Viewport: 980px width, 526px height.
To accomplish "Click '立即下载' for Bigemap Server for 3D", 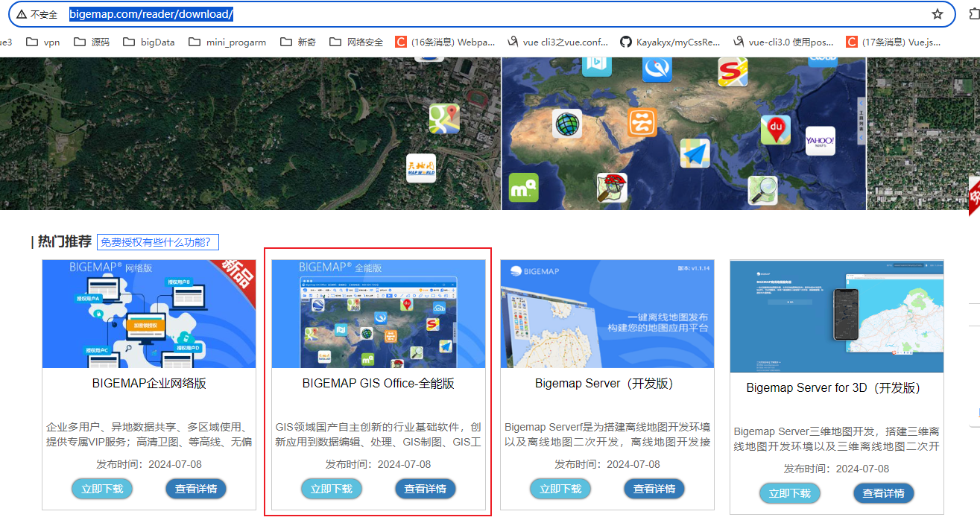I will coord(790,493).
